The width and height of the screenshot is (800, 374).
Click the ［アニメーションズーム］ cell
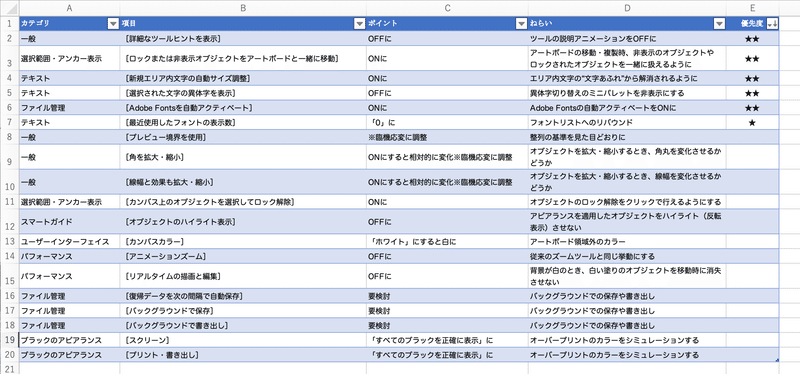(243, 256)
